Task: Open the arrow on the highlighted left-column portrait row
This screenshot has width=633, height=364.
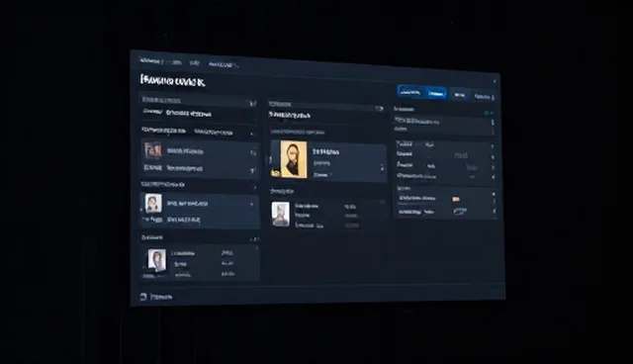Action: point(252,205)
